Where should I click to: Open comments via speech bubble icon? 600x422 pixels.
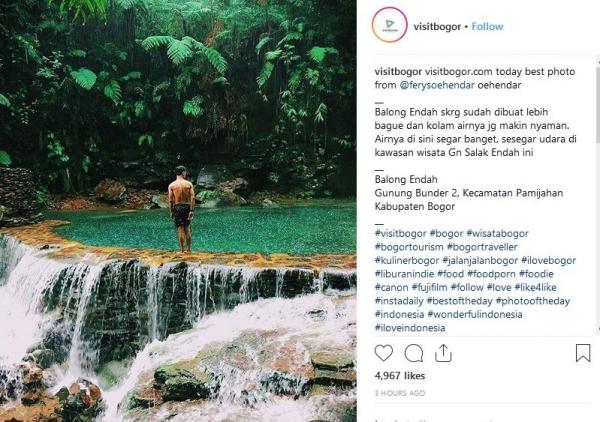[414, 353]
